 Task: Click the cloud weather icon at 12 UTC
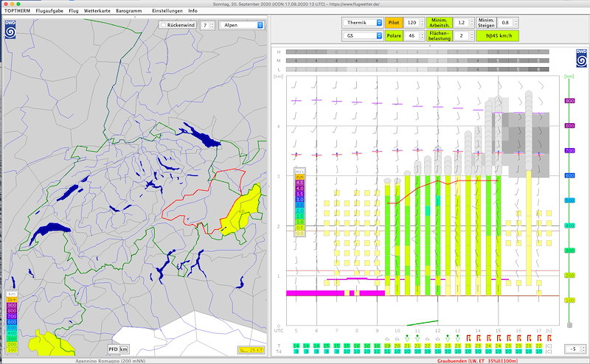pos(437,338)
